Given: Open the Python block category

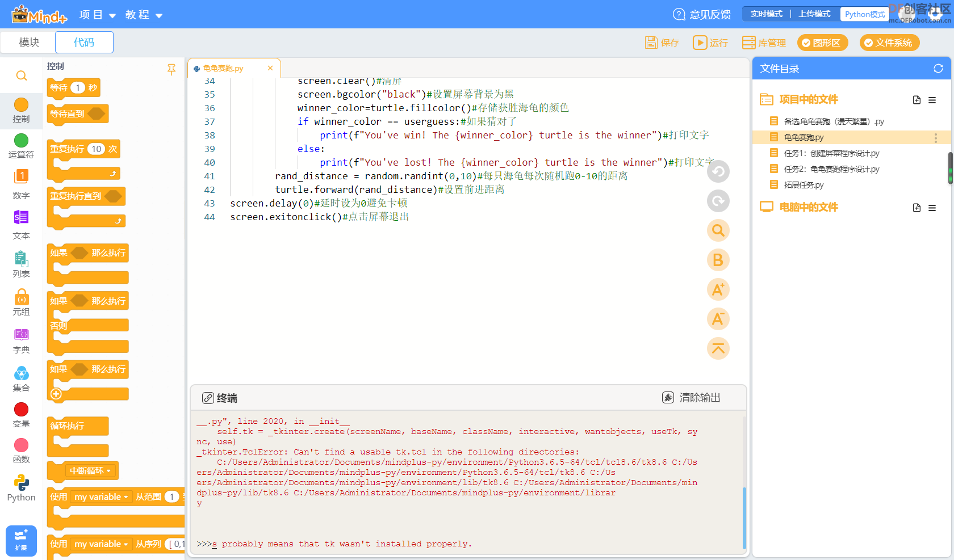Looking at the screenshot, I should 21,489.
